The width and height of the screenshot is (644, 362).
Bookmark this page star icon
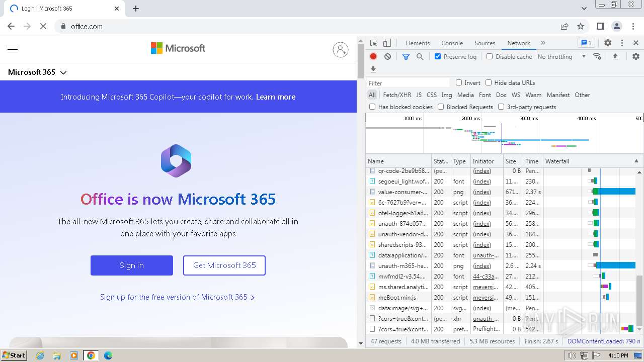[x=581, y=26]
